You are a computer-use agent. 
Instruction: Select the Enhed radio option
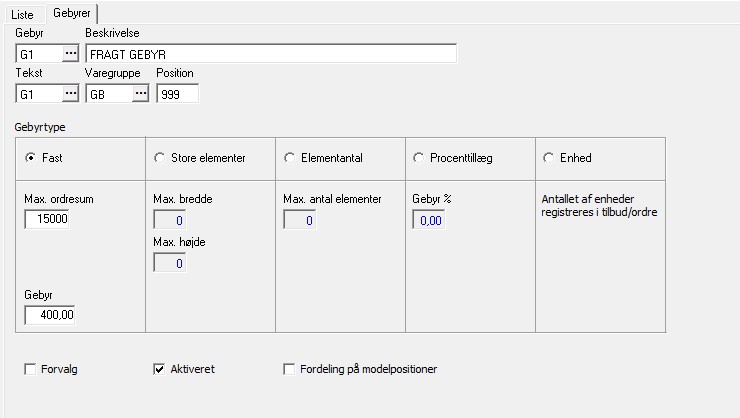tap(548, 158)
